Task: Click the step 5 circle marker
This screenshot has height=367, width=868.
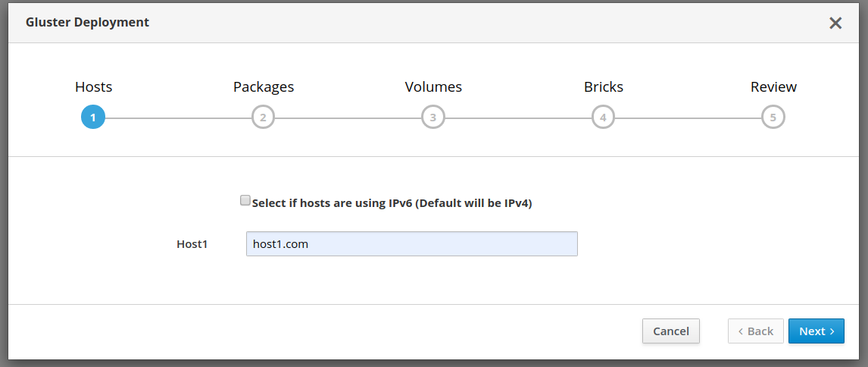Action: coord(773,118)
